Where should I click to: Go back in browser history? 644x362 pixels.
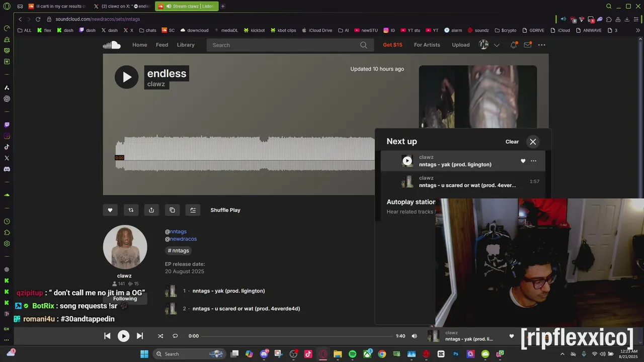20,19
